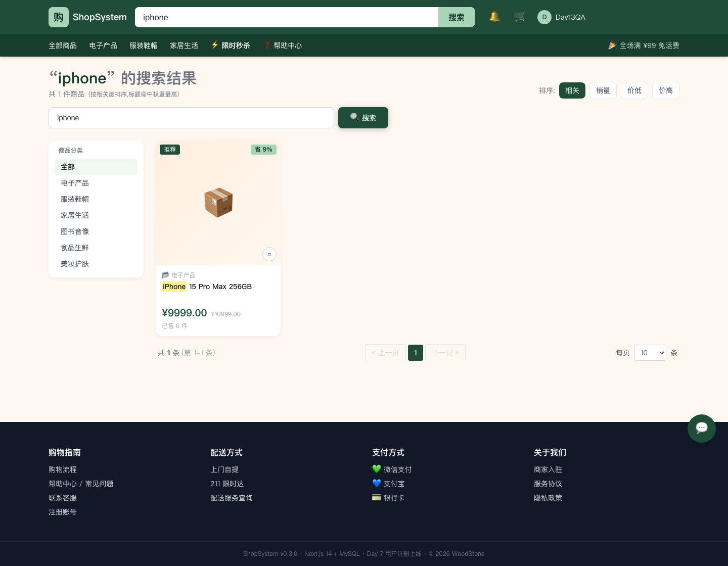
Task: Open the shopping cart icon
Action: point(520,17)
